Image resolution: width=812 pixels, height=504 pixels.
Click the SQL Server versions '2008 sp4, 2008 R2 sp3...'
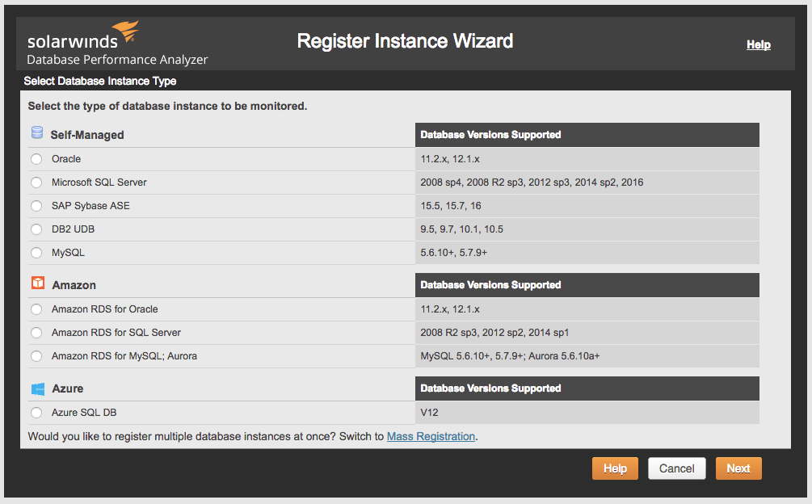click(532, 183)
